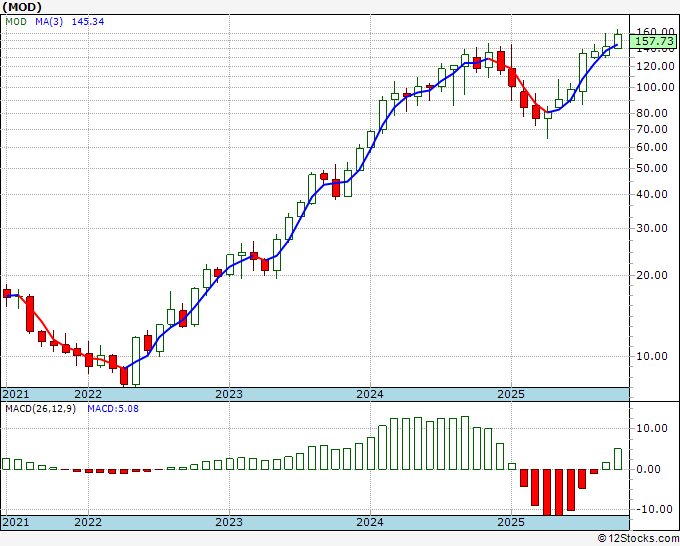Click 2021 on the MACD panel timeline

(16, 522)
